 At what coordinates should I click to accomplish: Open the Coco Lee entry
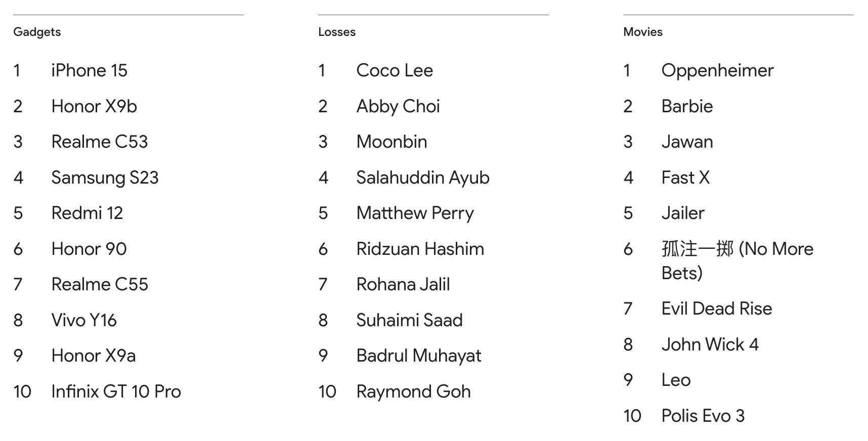395,70
